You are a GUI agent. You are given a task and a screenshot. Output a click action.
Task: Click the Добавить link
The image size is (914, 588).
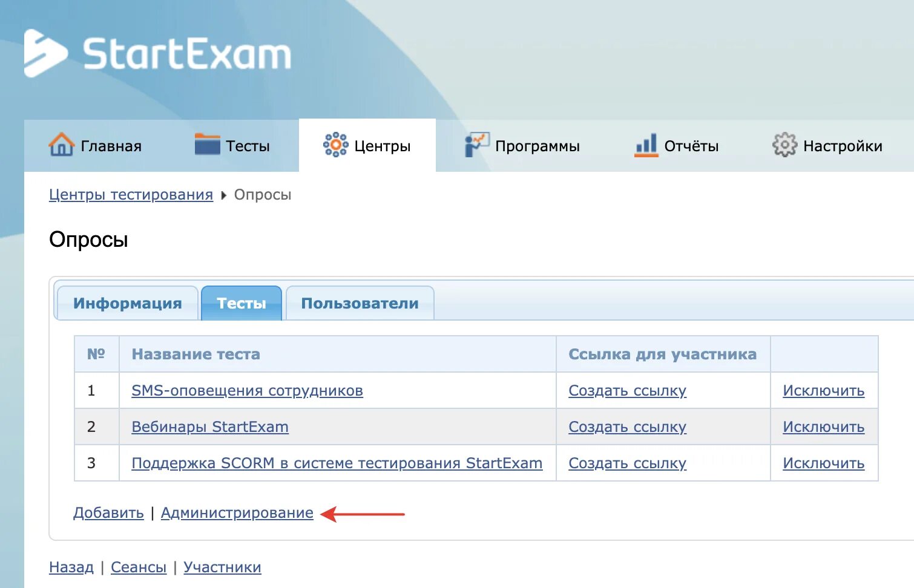click(108, 513)
